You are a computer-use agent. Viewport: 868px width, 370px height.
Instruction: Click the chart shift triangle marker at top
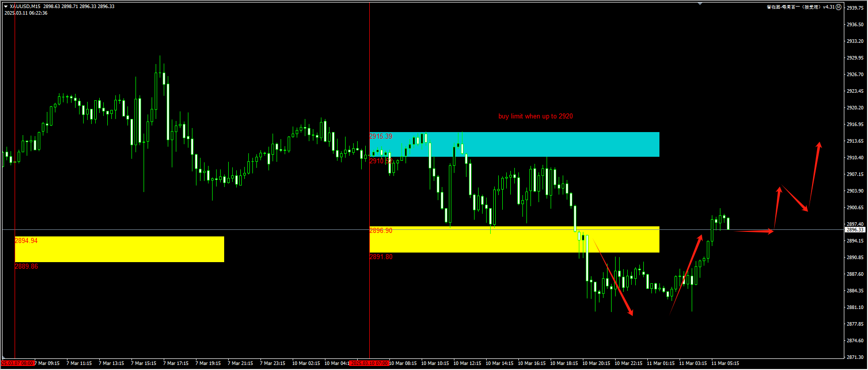[700, 4]
